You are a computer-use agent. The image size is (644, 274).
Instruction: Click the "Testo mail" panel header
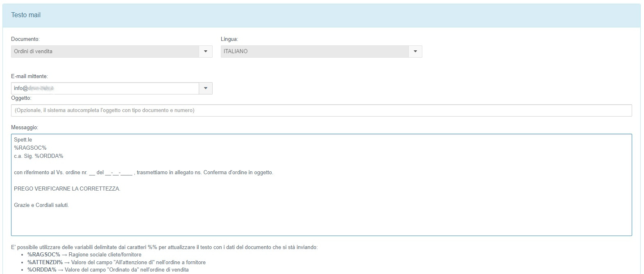tap(26, 15)
